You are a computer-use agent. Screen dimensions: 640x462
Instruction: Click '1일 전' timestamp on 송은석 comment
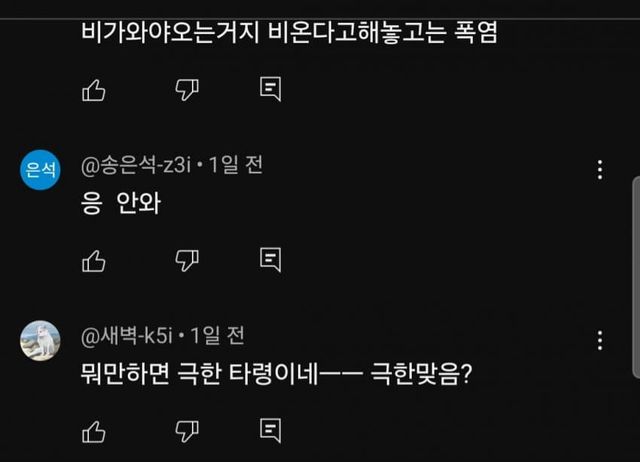coord(238,165)
